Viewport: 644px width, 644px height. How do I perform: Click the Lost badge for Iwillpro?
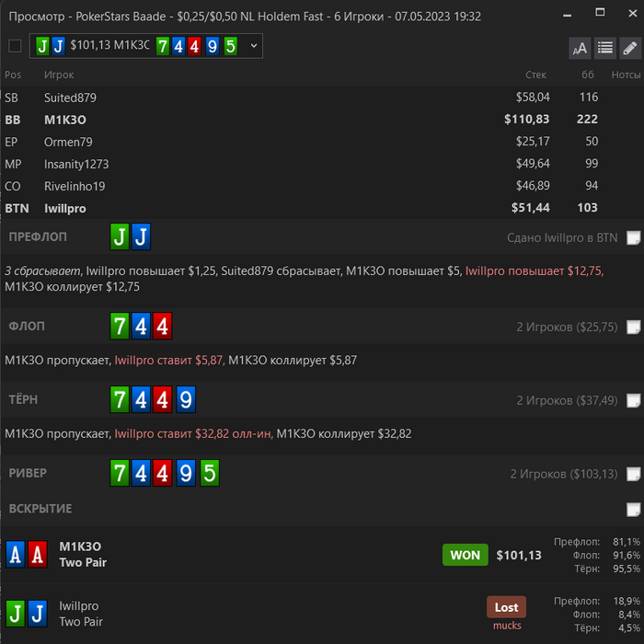click(x=506, y=607)
